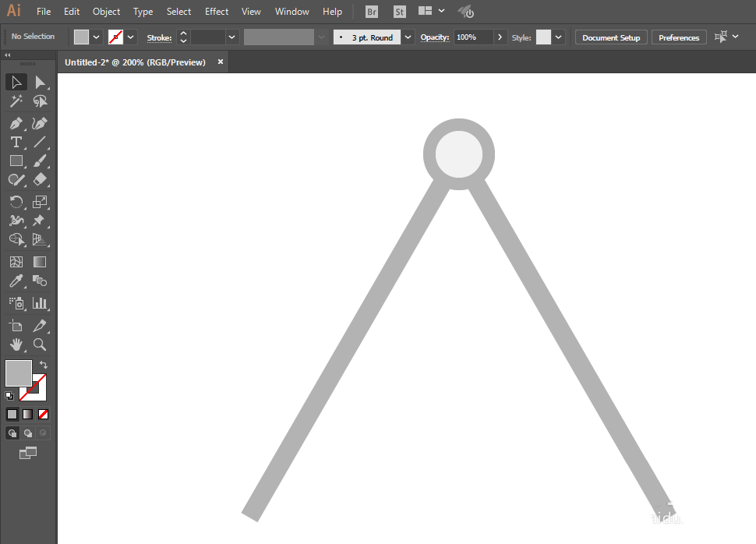Select the Artboard tool

pos(16,326)
